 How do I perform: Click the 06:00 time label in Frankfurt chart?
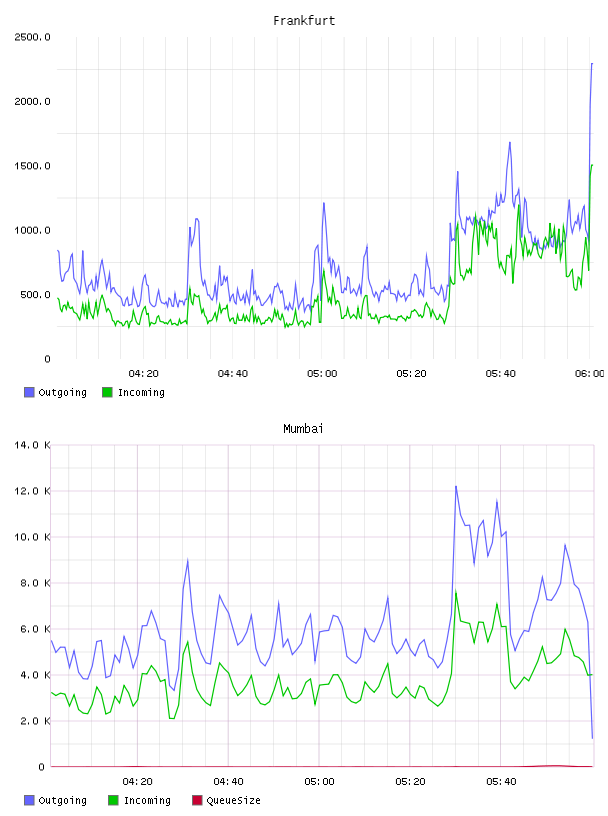(589, 374)
